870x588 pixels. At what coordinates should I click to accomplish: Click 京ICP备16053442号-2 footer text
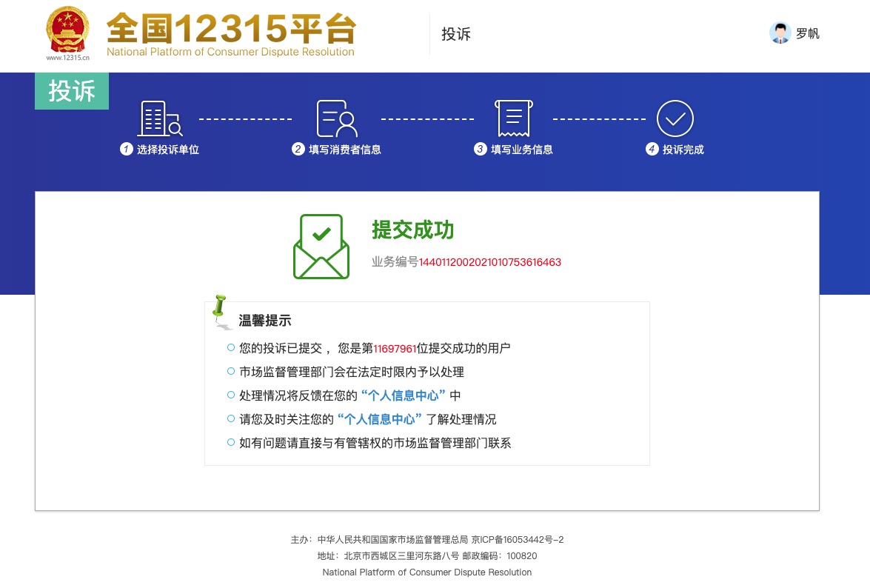(517, 540)
